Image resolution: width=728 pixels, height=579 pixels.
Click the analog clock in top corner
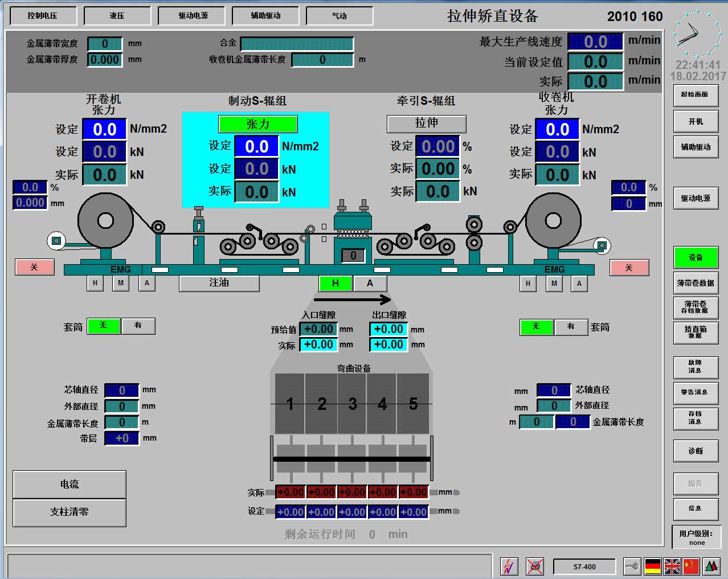(697, 33)
